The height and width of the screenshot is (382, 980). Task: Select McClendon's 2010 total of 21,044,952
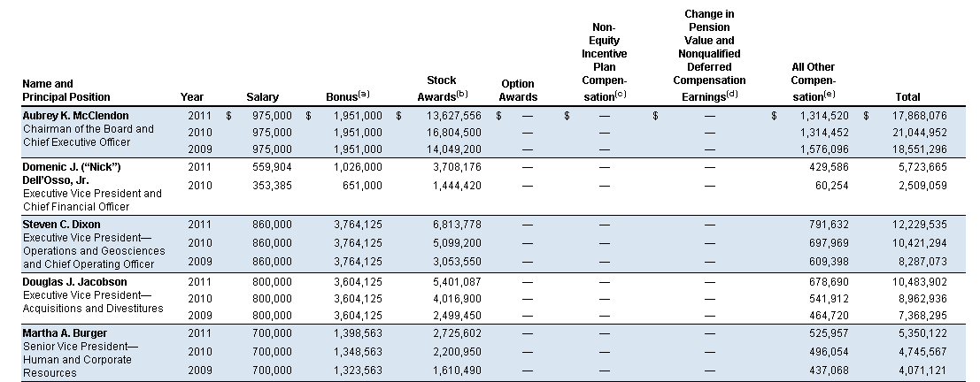pyautogui.click(x=920, y=133)
